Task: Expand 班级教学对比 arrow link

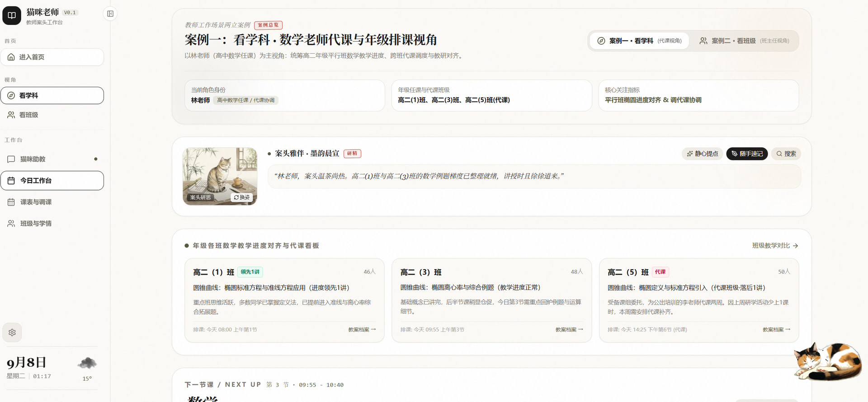Action: click(775, 246)
